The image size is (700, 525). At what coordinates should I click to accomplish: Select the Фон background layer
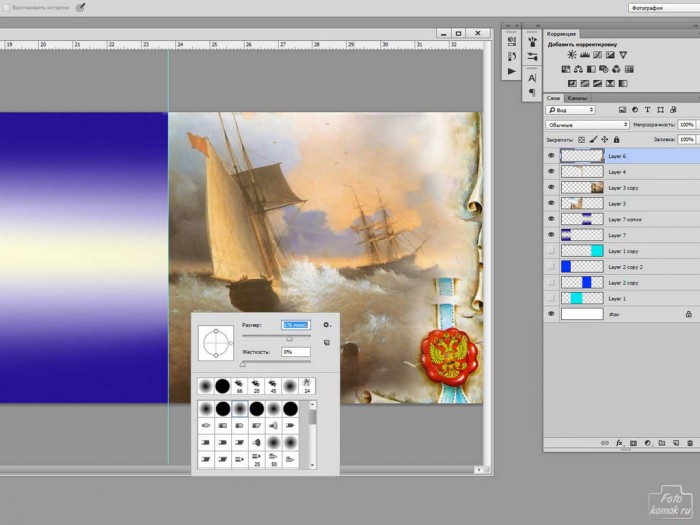(x=622, y=314)
